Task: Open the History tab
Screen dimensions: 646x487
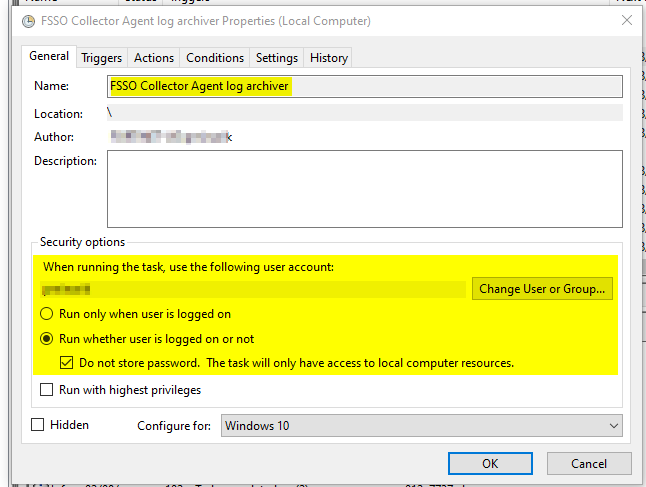Action: click(328, 58)
